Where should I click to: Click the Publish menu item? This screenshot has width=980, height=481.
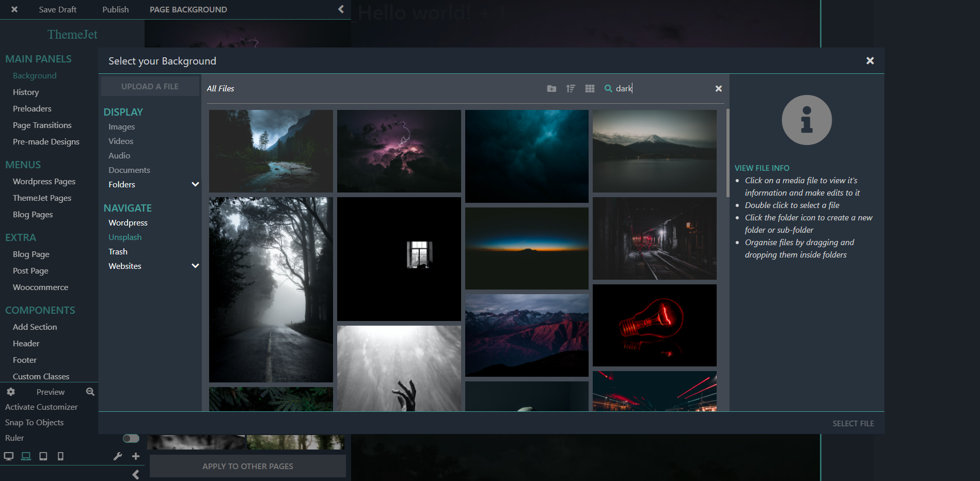click(x=115, y=9)
